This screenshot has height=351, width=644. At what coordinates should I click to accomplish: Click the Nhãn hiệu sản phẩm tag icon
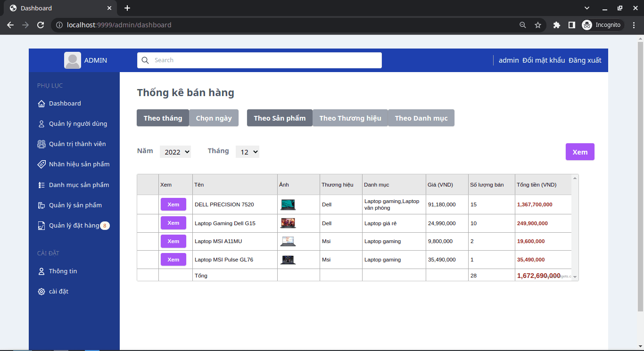[41, 164]
